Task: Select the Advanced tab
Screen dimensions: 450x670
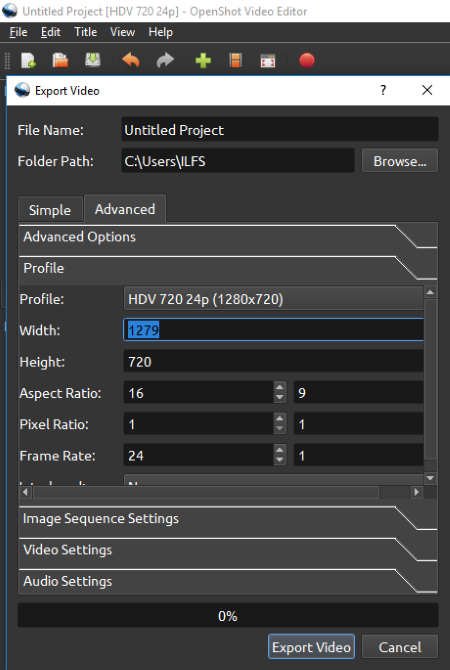Action: [x=125, y=209]
